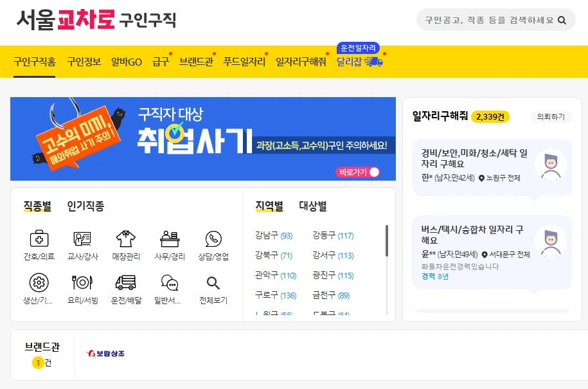Open the 간호/의료 job category icon
This screenshot has width=588, height=389.
tap(39, 239)
